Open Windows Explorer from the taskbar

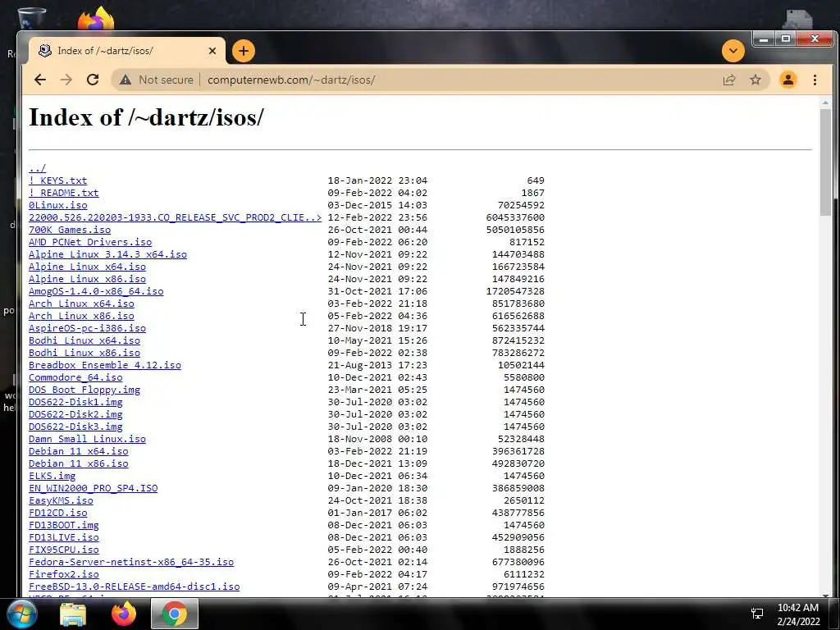(x=73, y=614)
